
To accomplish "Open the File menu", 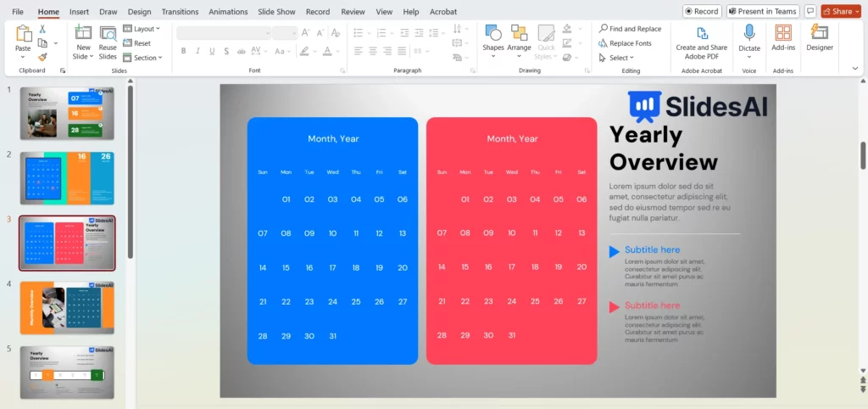I will 18,12.
